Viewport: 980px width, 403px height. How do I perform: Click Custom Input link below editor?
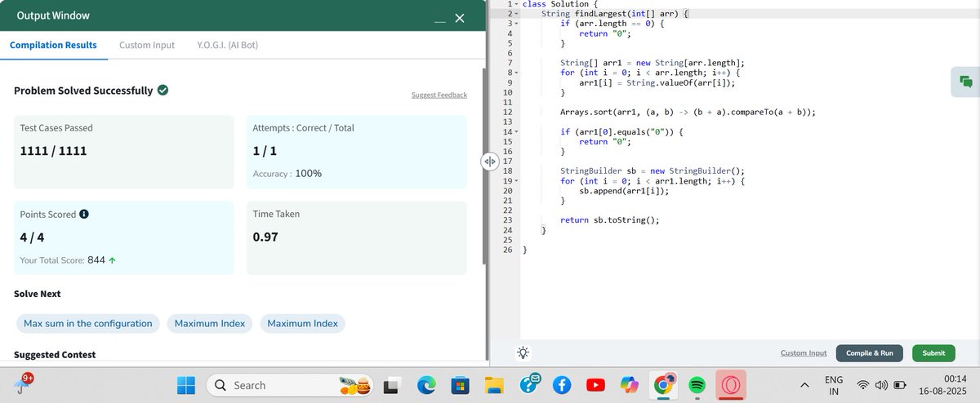804,353
